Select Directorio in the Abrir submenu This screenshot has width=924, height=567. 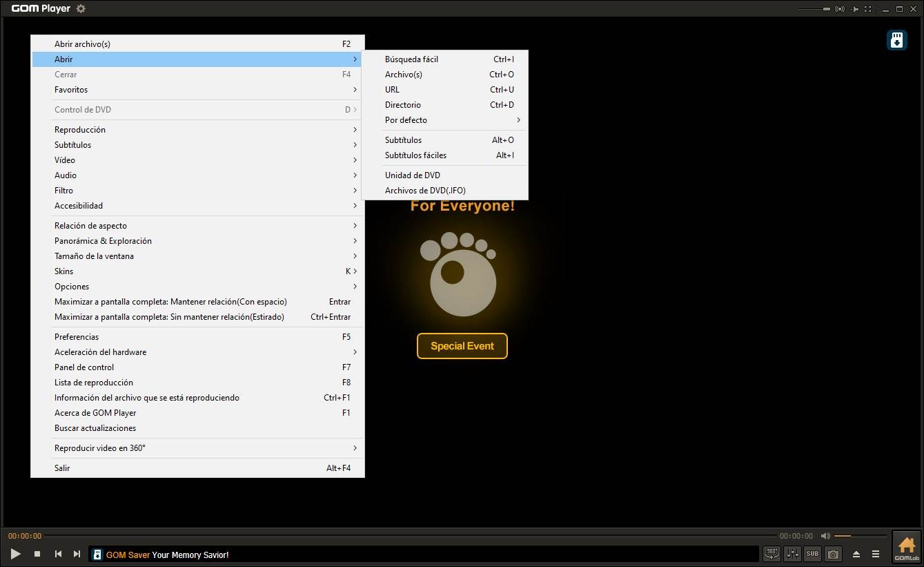445,105
